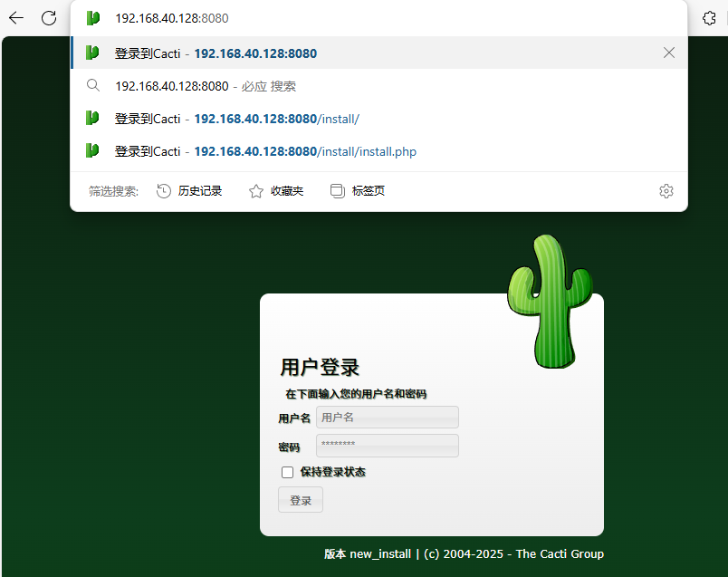This screenshot has width=728, height=577.
Task: Focus the 用户名 input field
Action: (388, 418)
